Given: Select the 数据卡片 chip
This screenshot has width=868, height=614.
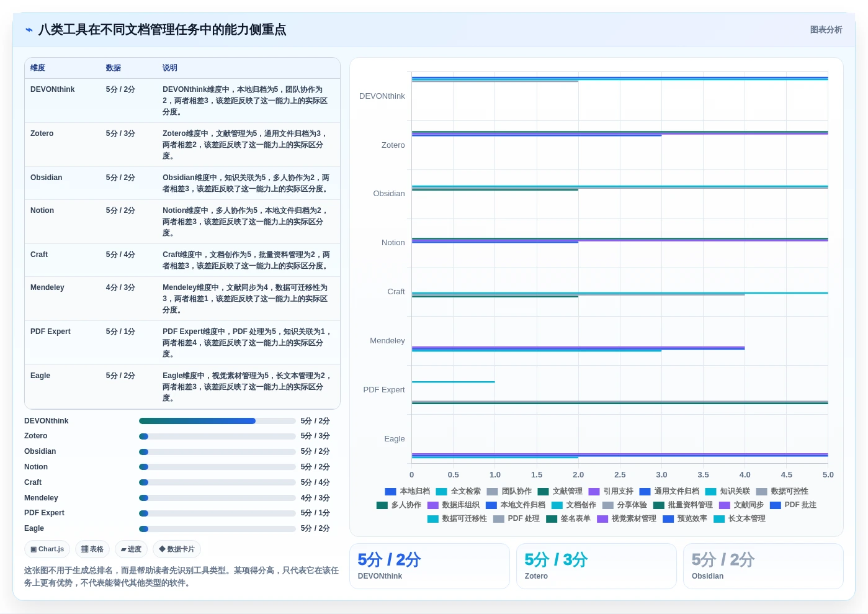Looking at the screenshot, I should (x=177, y=549).
